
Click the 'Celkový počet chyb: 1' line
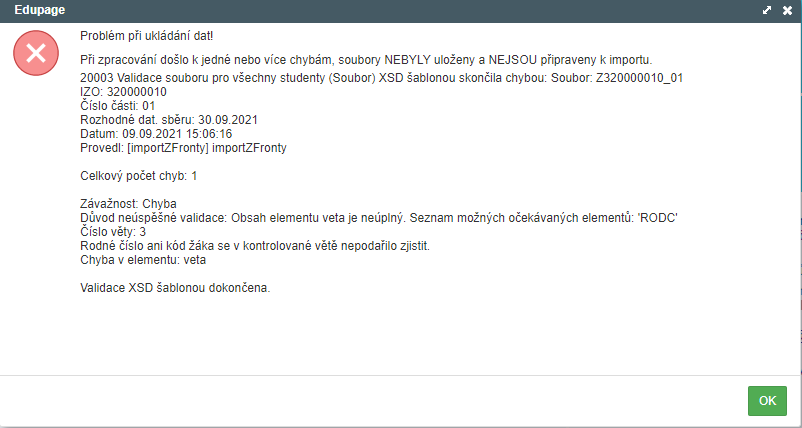[139, 175]
